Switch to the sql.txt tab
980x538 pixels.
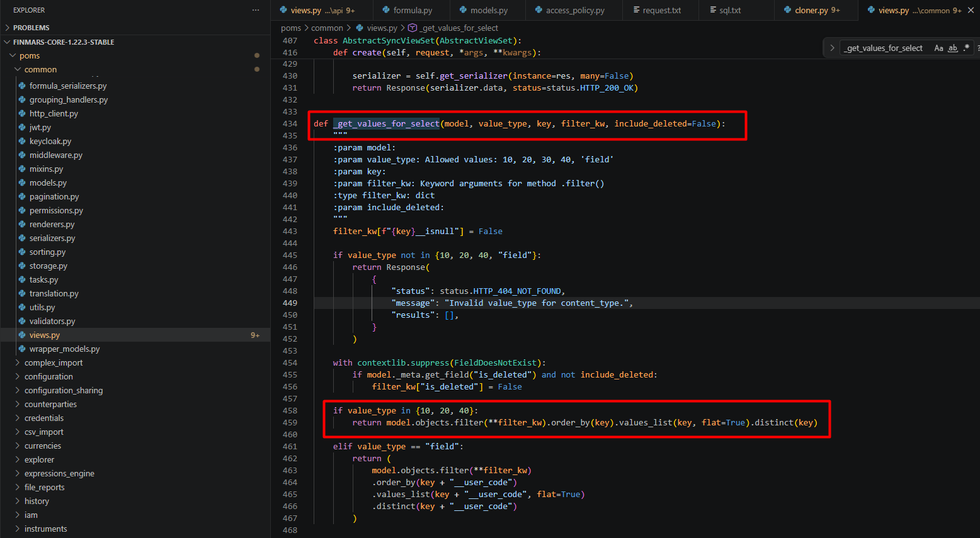pyautogui.click(x=729, y=10)
